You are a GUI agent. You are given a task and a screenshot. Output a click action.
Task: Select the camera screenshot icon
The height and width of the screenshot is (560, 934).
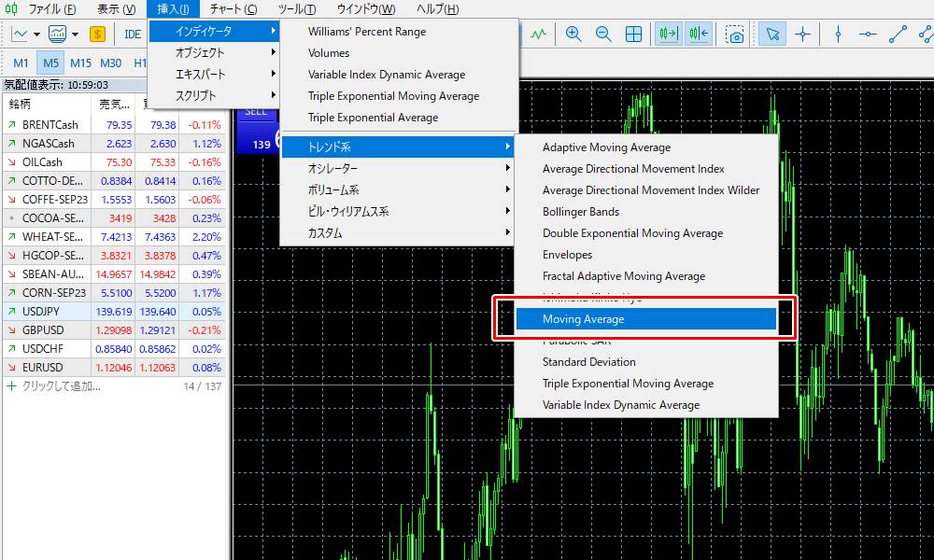(733, 34)
